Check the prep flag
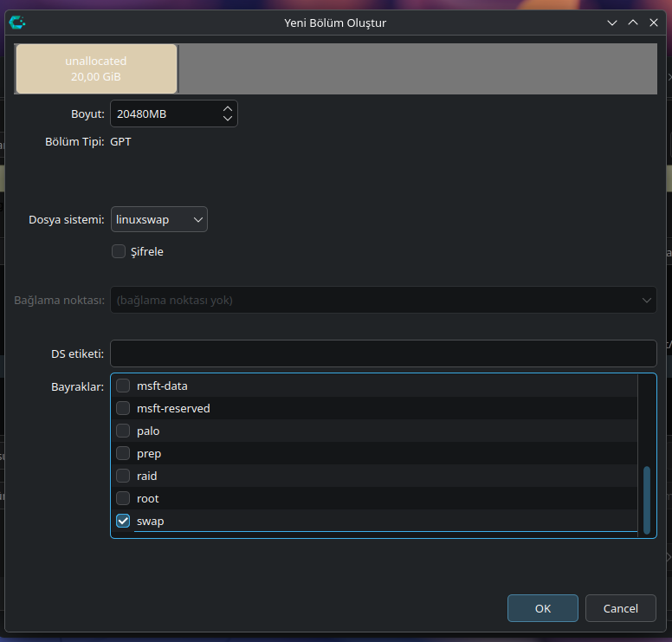The height and width of the screenshot is (642, 672). tap(123, 453)
